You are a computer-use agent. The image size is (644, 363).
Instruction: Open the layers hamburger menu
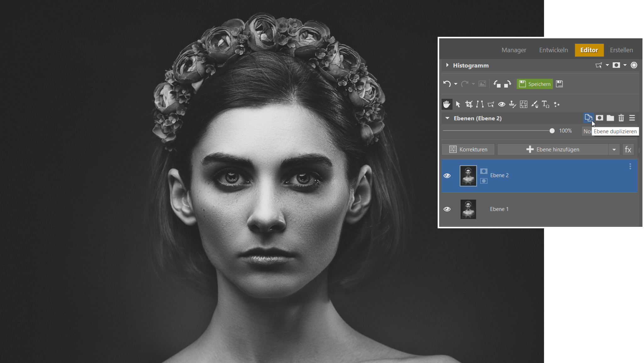click(x=632, y=118)
